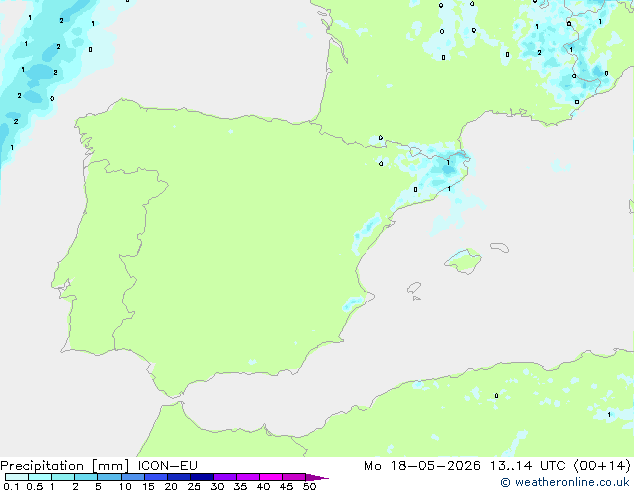Click the 'Mo 18-05-2026' date text
Image resolution: width=634 pixels, height=490 pixels.
click(422, 466)
